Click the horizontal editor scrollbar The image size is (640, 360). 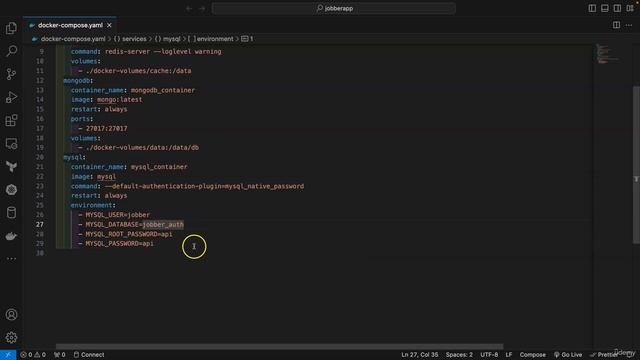pyautogui.click(x=280, y=346)
